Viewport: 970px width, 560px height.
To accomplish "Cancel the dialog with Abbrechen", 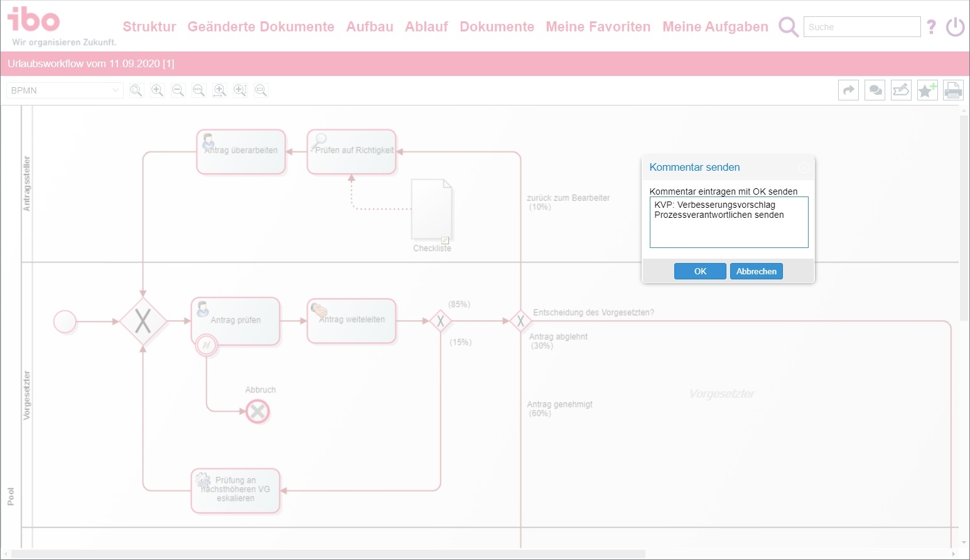I will [757, 271].
